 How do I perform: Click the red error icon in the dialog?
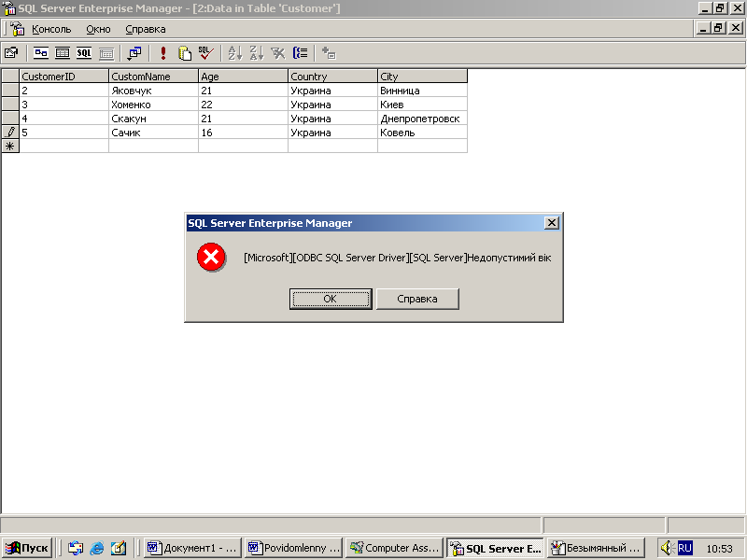click(x=211, y=258)
